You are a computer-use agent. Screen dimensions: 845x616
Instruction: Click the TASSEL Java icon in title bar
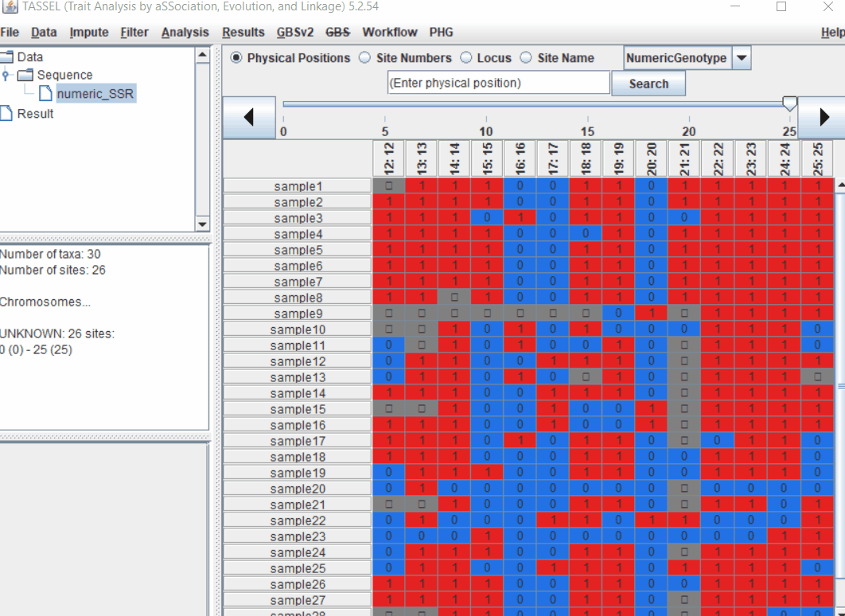pyautogui.click(x=10, y=8)
